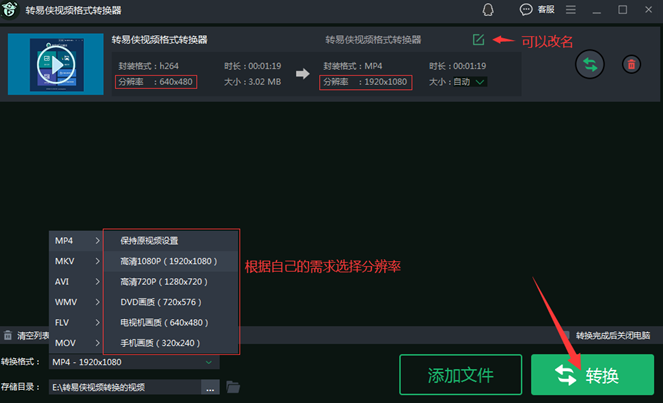Click the 添加文件 button
663x403 pixels.
click(460, 375)
